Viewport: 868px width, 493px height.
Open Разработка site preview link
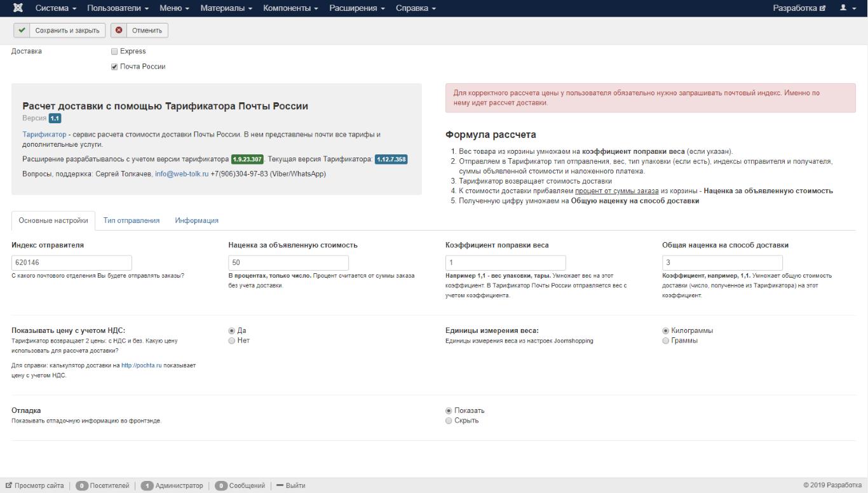click(799, 8)
